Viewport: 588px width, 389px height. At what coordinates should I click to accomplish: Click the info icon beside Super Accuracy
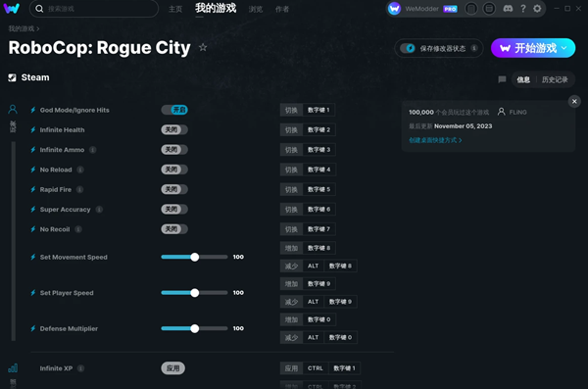click(99, 210)
